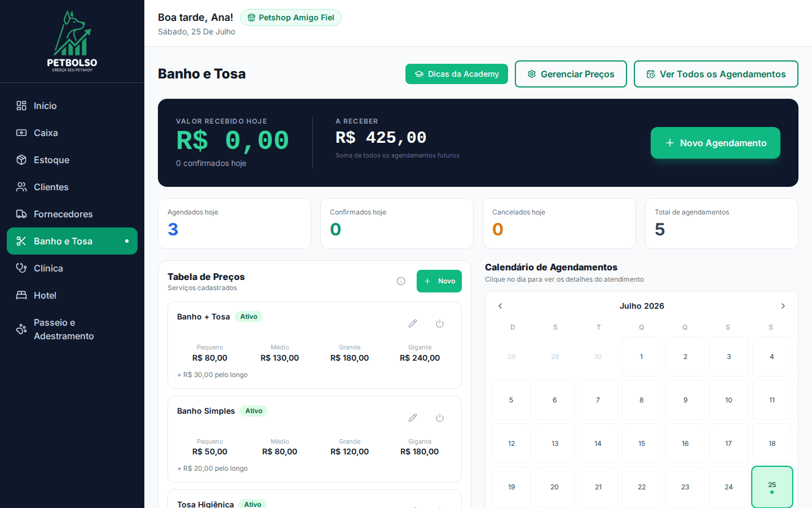
Task: Click Ver Todos os Agendamentos
Action: tap(716, 74)
